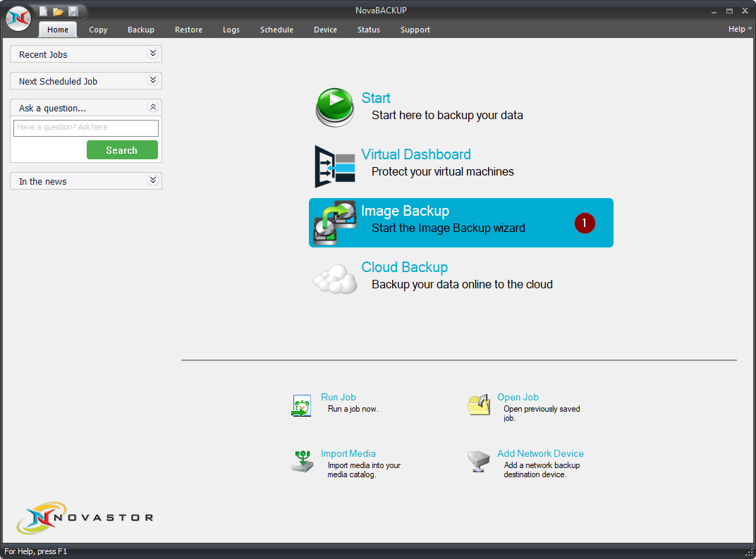Viewport: 756px width, 559px height.
Task: Save job using the floppy disk icon
Action: tap(73, 11)
